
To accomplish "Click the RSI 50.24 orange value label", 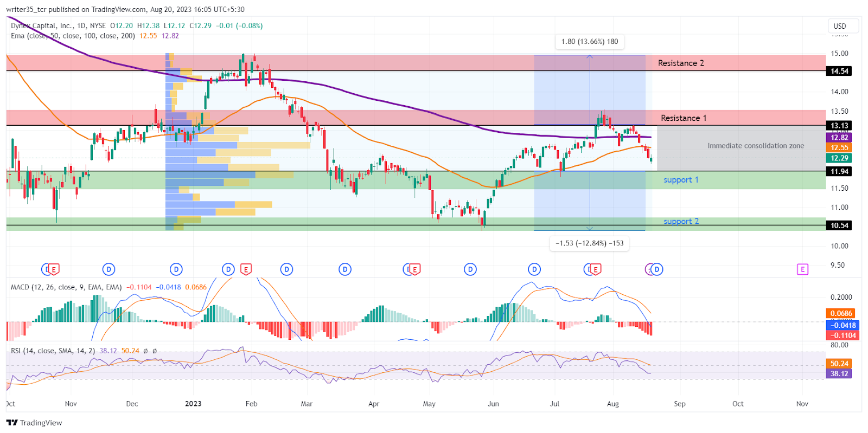I will tap(839, 364).
